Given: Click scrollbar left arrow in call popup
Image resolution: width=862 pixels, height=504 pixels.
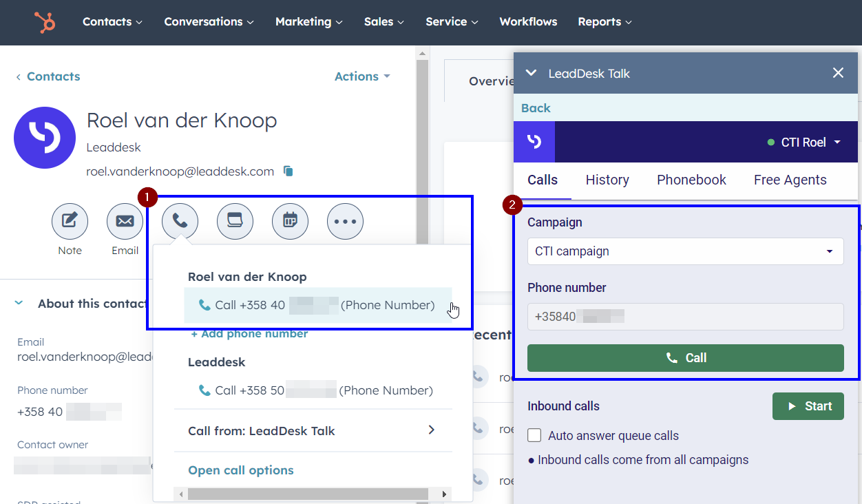Looking at the screenshot, I should (x=181, y=494).
